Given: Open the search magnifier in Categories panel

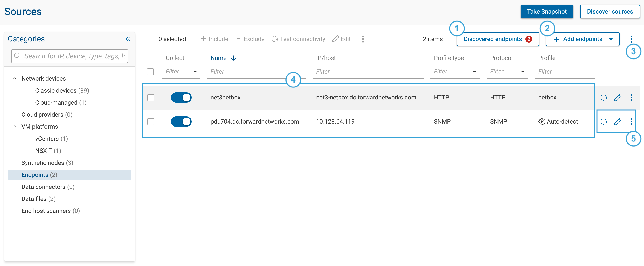Looking at the screenshot, I should coord(17,56).
